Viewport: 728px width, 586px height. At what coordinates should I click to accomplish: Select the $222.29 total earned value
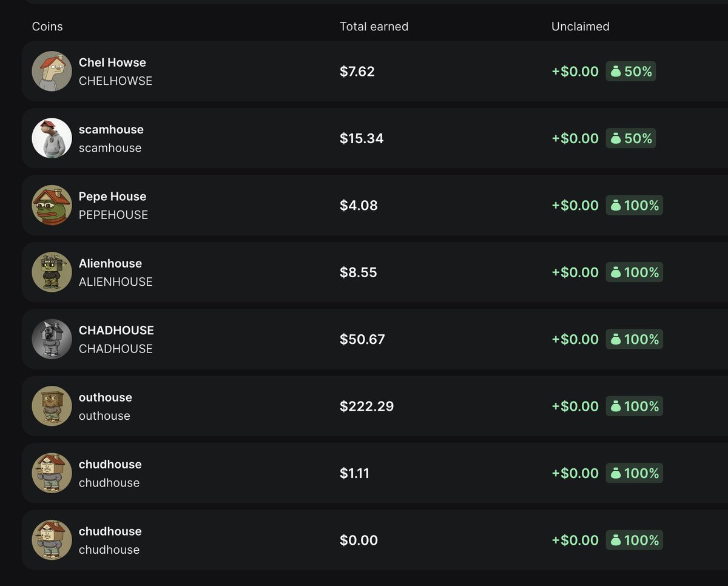[x=366, y=406]
